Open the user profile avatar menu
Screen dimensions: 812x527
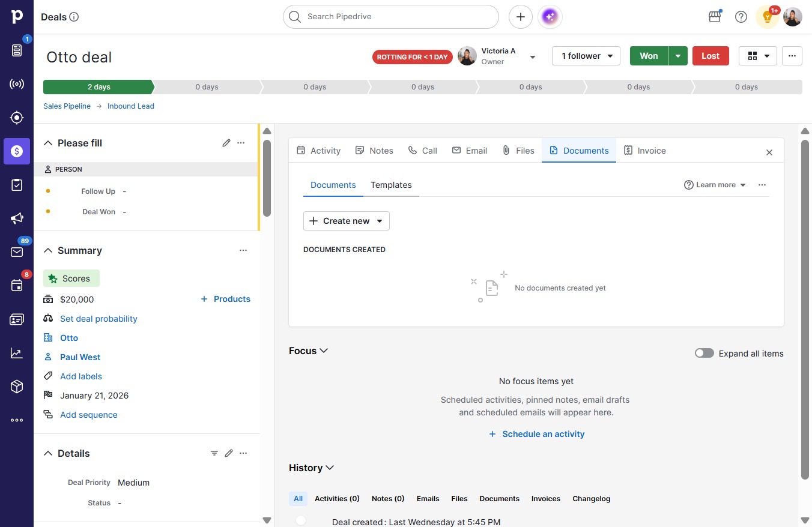793,17
